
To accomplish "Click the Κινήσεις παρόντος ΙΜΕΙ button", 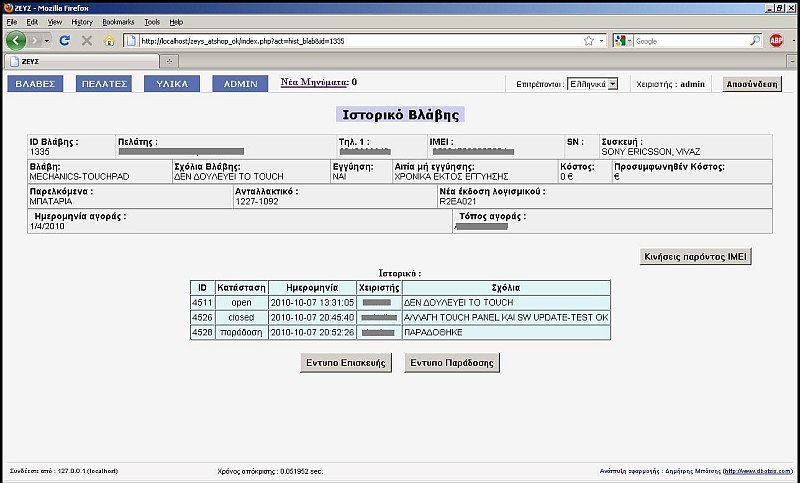I will pos(695,257).
